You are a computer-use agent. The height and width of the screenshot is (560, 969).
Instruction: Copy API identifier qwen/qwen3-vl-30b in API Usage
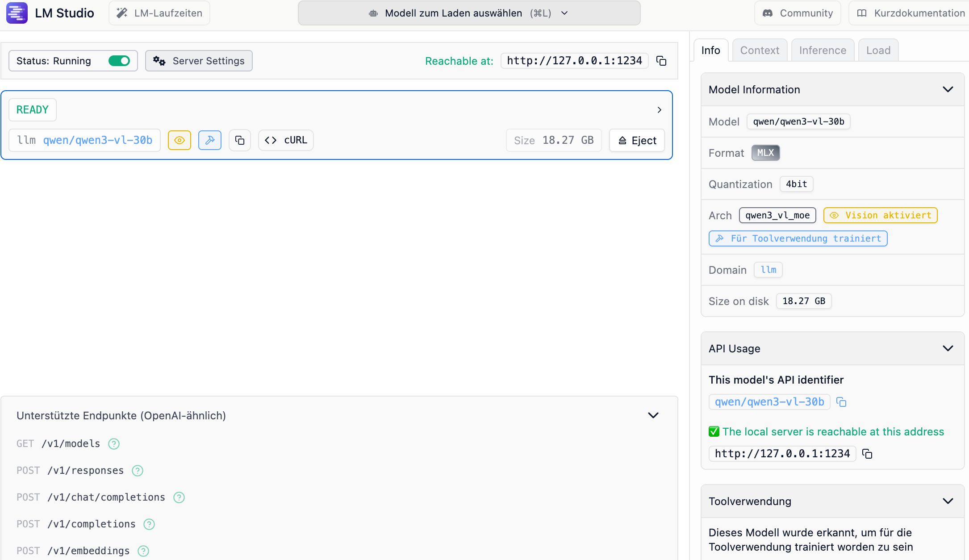pos(841,402)
